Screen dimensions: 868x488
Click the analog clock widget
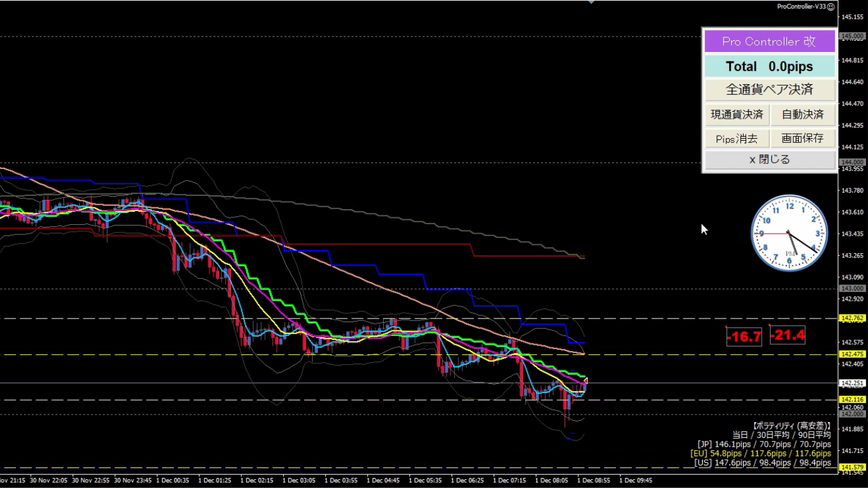(x=789, y=233)
